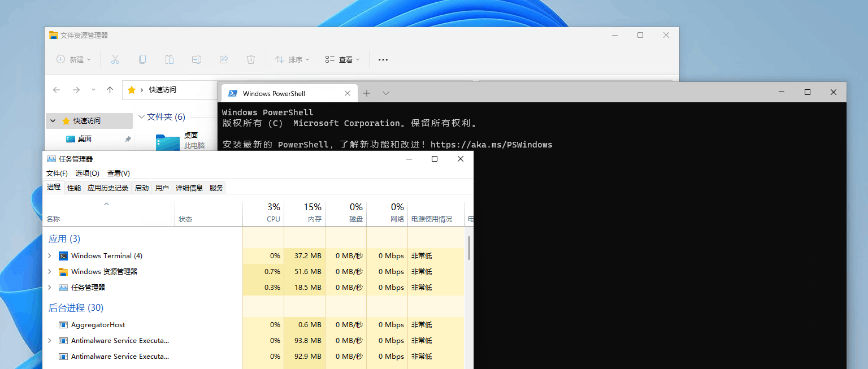Open the Windows Terminal profile dropdown arrow
The height and width of the screenshot is (369, 868).
click(x=386, y=93)
